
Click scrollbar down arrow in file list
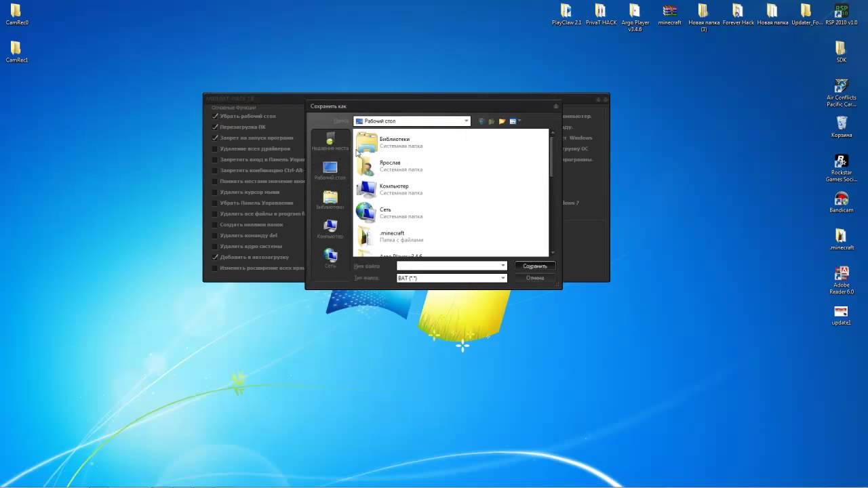click(551, 253)
